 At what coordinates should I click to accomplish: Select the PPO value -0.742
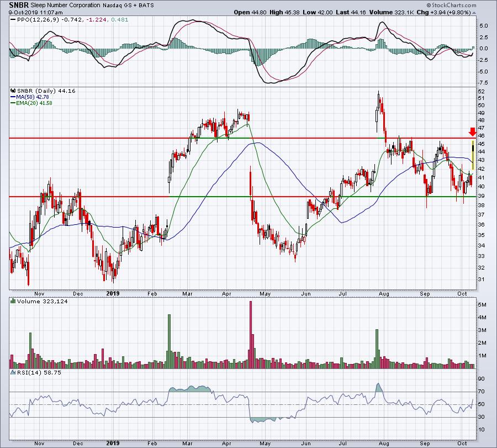(72, 20)
